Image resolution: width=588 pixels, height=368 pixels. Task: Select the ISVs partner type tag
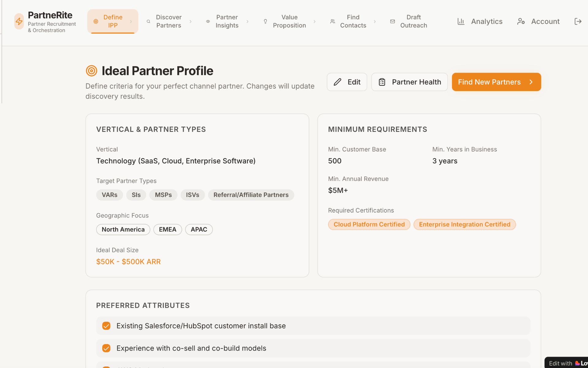click(x=193, y=195)
